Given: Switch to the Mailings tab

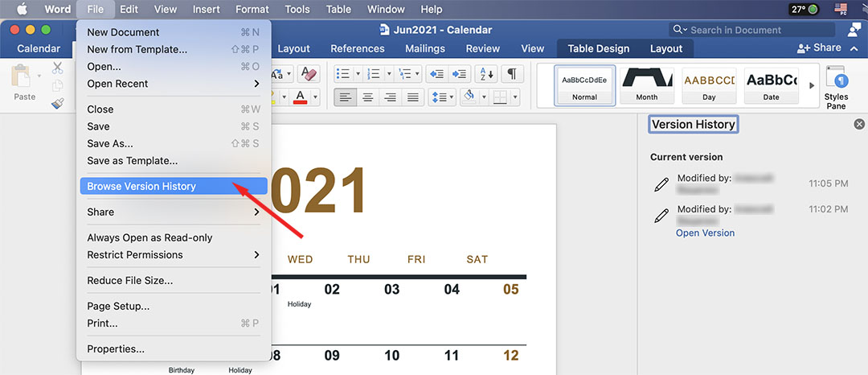Looking at the screenshot, I should pos(425,49).
